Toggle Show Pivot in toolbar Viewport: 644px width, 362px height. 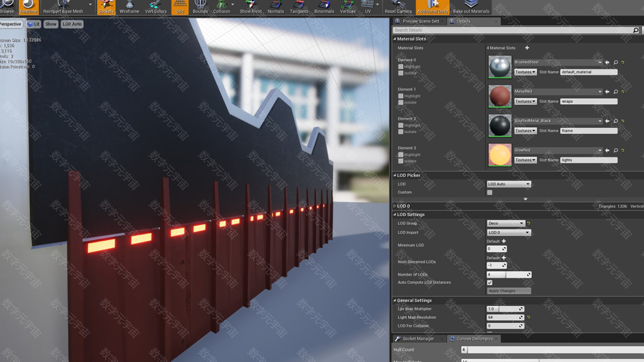[x=252, y=7]
